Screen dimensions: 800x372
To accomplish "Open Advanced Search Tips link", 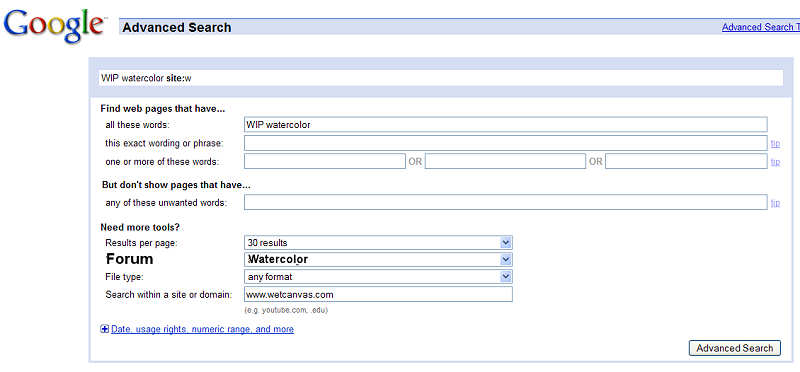I will [761, 27].
